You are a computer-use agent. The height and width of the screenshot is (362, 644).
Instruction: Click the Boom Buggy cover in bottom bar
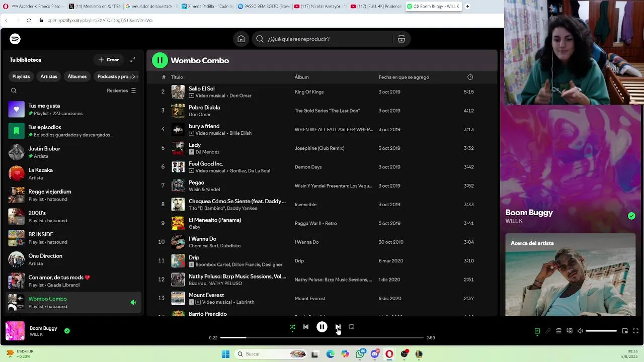[x=15, y=331]
